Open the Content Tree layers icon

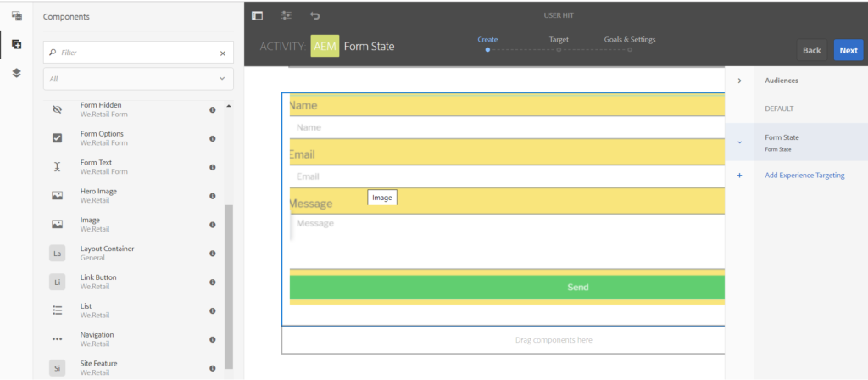[17, 73]
